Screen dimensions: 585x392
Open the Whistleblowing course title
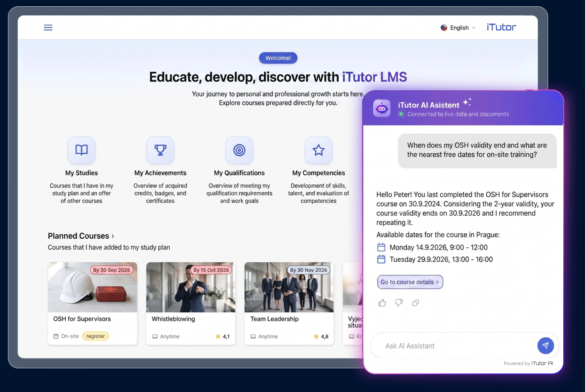click(173, 319)
